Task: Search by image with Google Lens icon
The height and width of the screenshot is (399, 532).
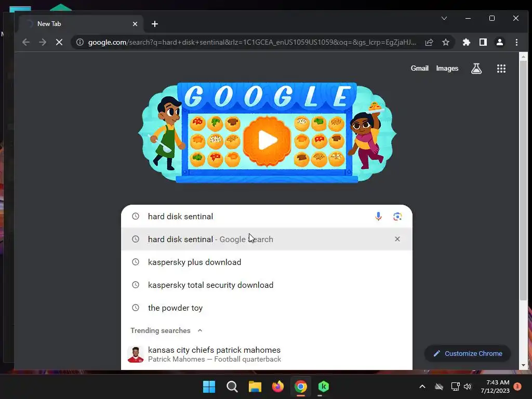Action: [397, 216]
